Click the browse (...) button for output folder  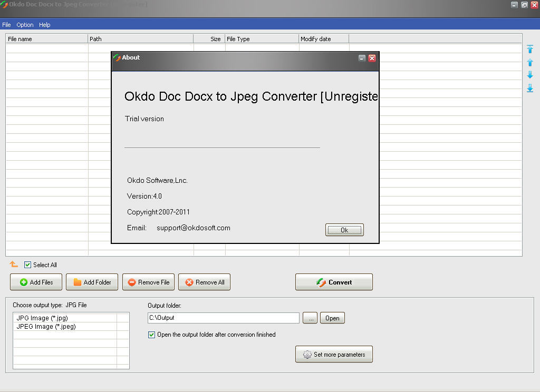click(x=310, y=318)
